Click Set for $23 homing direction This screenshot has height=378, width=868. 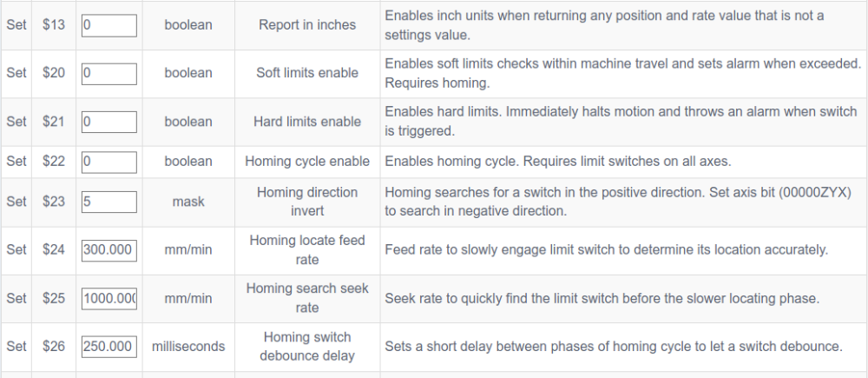click(16, 202)
